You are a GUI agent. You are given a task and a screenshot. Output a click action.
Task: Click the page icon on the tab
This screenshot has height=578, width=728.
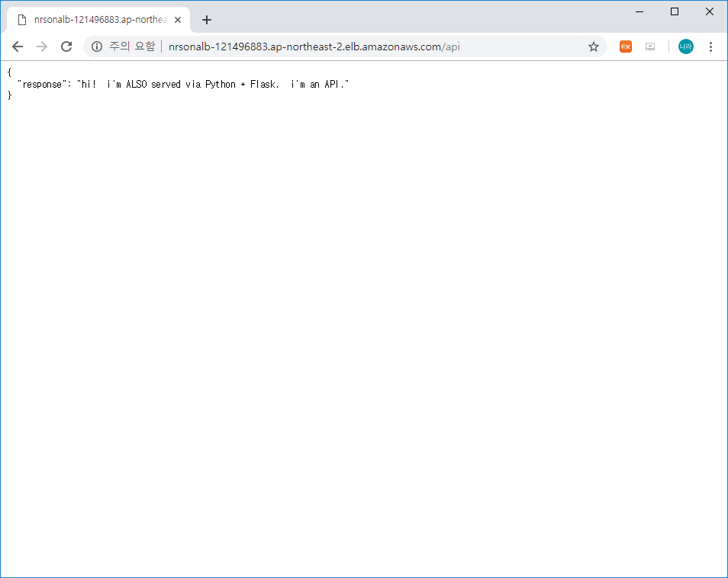[22, 20]
